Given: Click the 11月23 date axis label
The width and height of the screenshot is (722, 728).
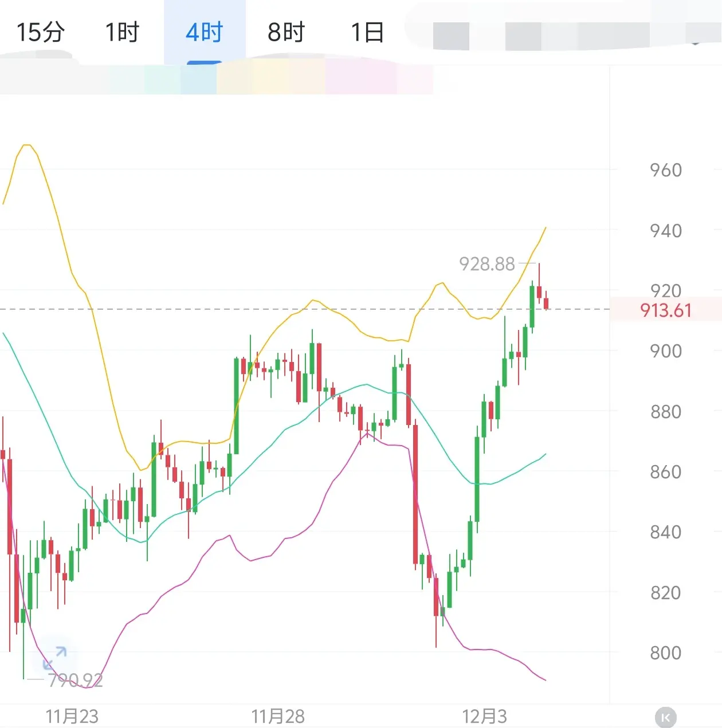Looking at the screenshot, I should coord(72,717).
